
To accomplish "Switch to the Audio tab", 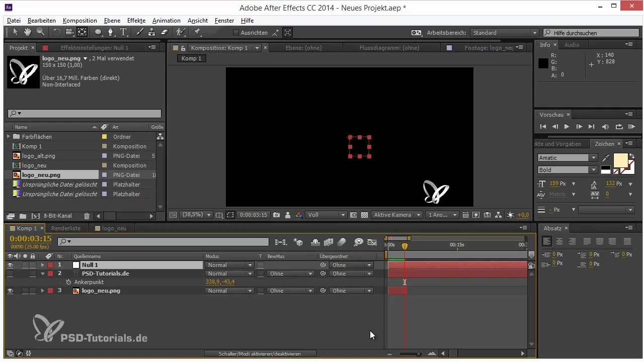I will [572, 45].
